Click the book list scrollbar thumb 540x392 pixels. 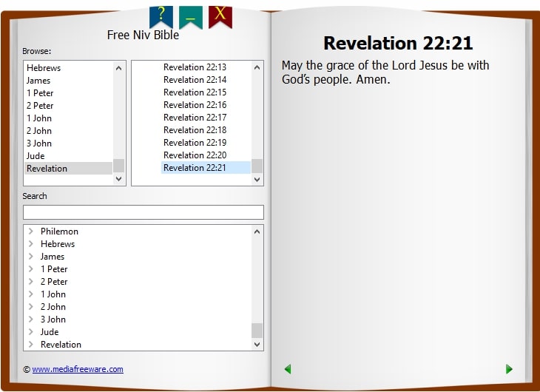point(119,166)
